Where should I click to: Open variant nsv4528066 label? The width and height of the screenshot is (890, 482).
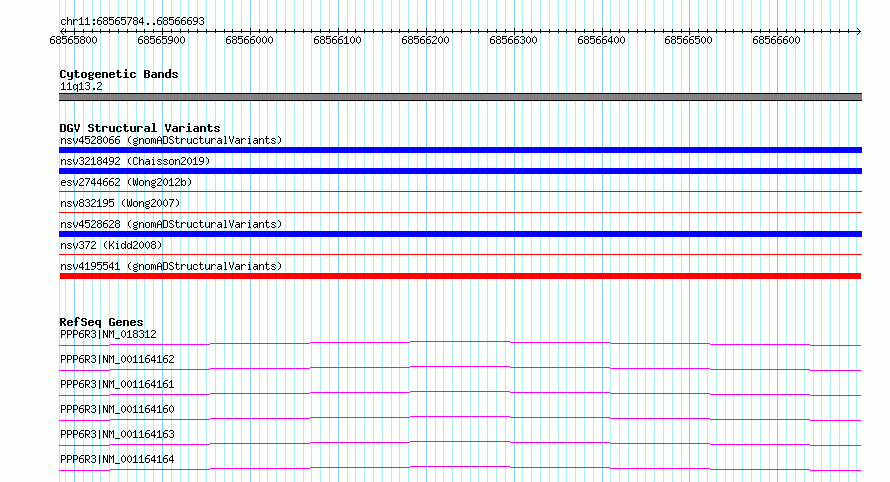click(171, 140)
